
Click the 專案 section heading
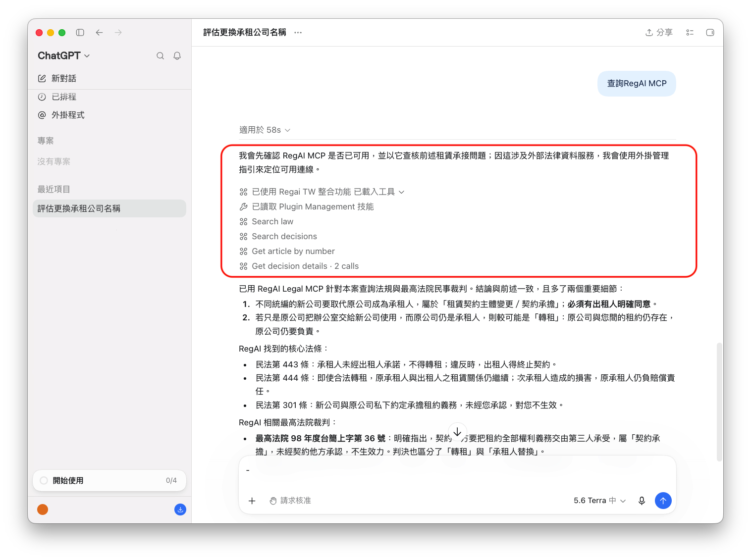pyautogui.click(x=46, y=141)
